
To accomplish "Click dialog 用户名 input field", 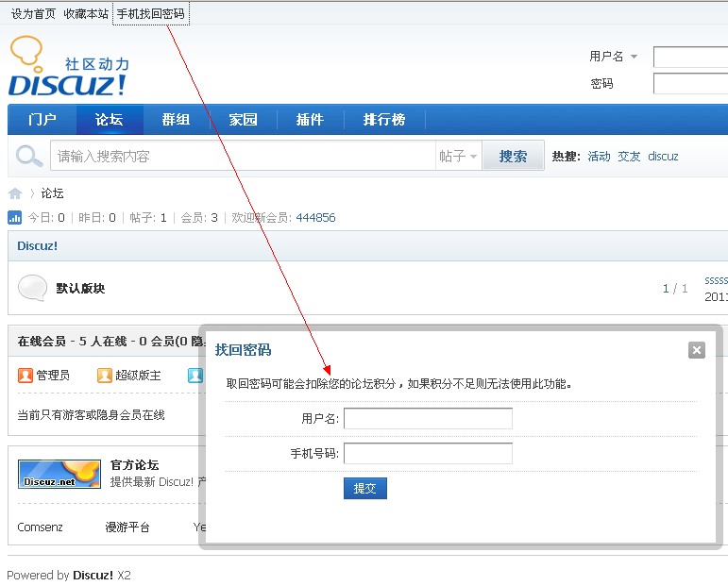I will [x=428, y=419].
